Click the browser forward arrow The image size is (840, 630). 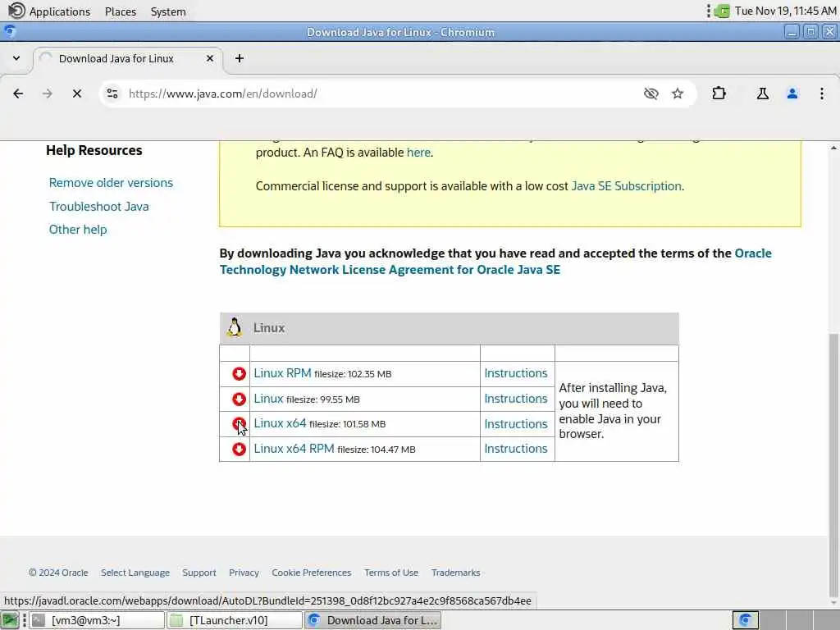tap(47, 94)
